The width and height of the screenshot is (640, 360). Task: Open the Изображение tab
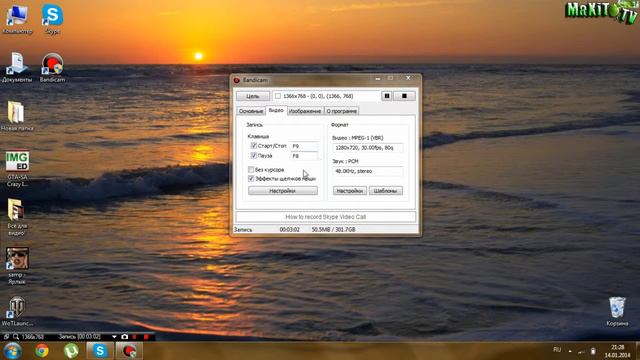pyautogui.click(x=305, y=111)
